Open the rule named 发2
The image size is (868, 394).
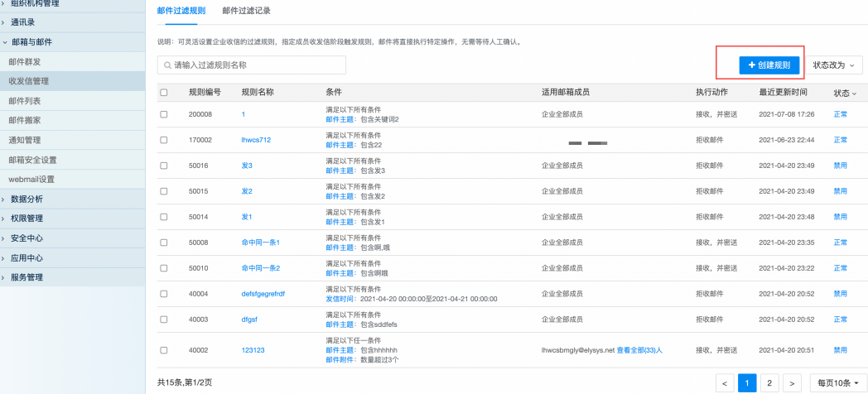(x=247, y=191)
